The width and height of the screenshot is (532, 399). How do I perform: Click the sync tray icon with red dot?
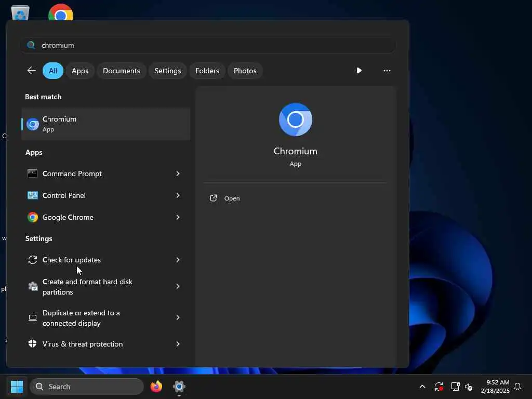tap(438, 387)
